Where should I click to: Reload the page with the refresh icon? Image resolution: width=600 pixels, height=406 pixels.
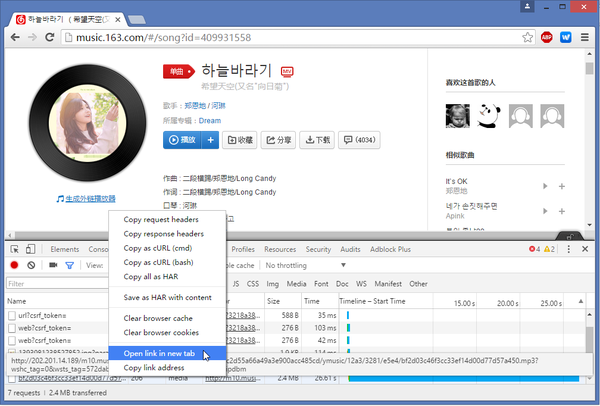coord(49,38)
